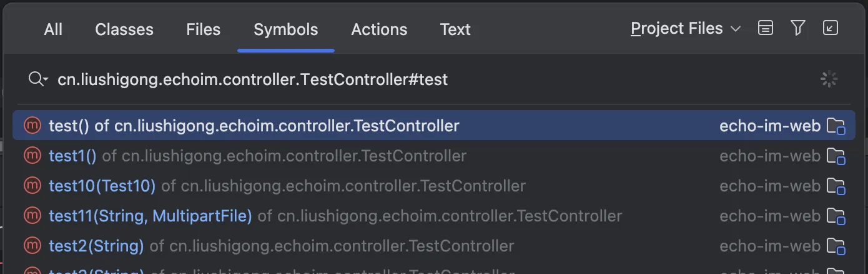Click module folder icon on test11 row

pos(836,216)
